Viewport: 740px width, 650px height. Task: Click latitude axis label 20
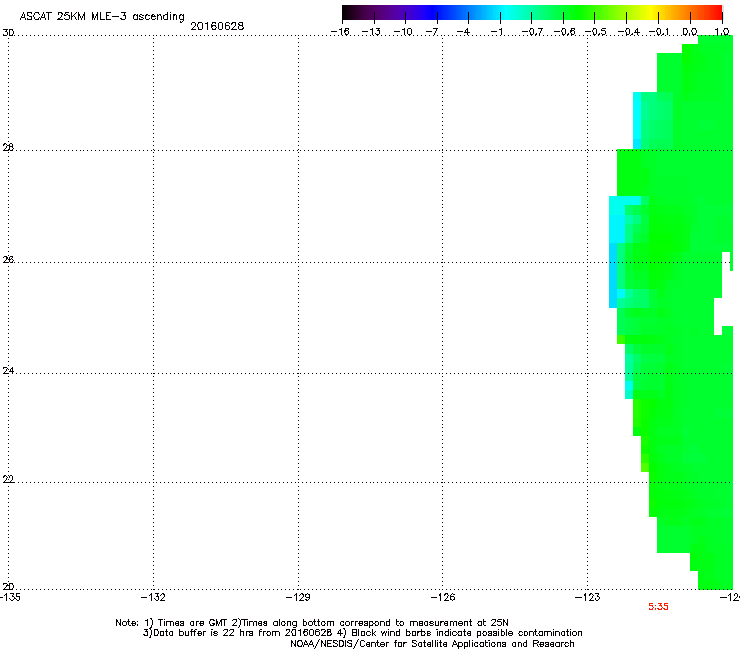pos(8,587)
